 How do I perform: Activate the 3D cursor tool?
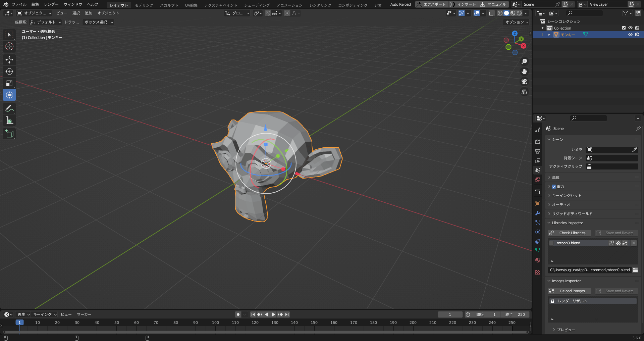pyautogui.click(x=9, y=46)
